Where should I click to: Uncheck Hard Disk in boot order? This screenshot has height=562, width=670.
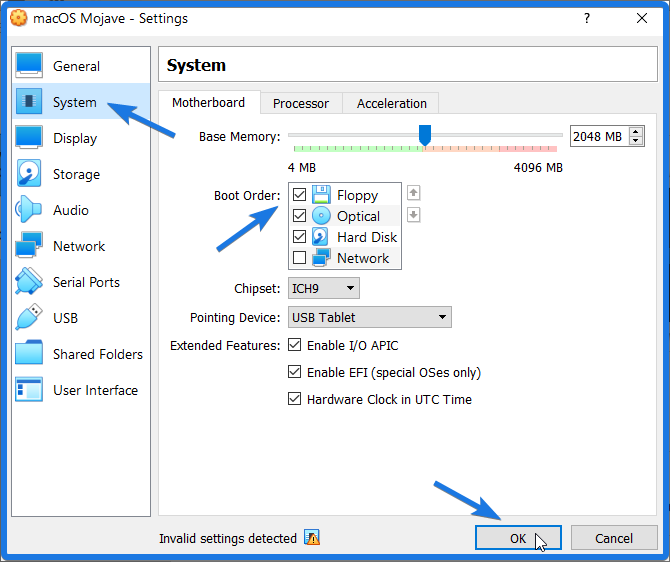pyautogui.click(x=299, y=236)
